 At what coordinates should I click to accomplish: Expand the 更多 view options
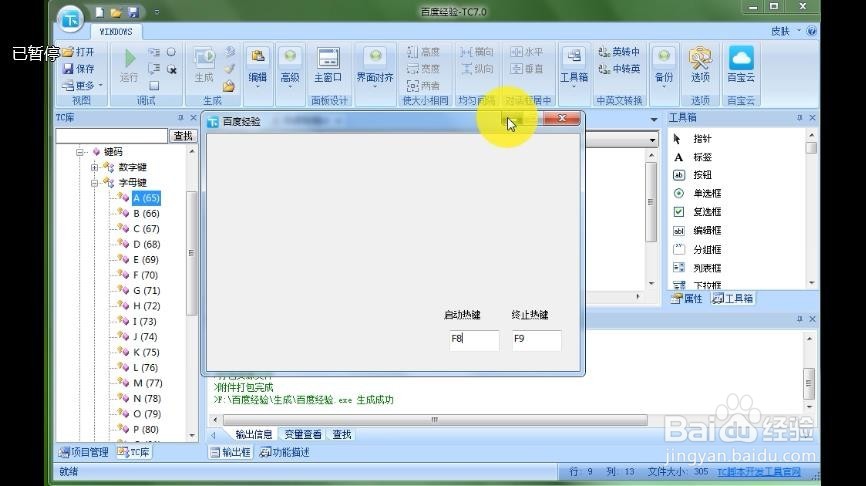click(x=82, y=86)
